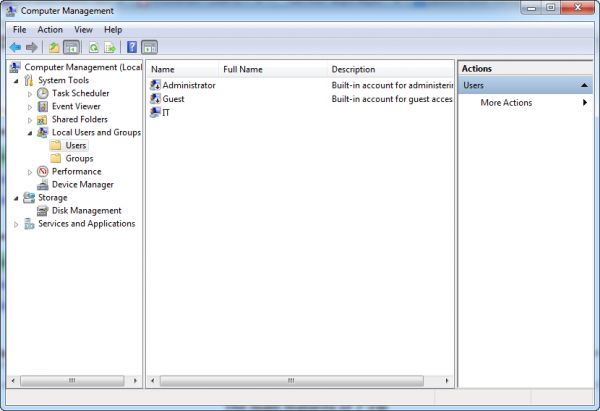Click the IT user account icon
600x411 pixels.
(x=155, y=113)
